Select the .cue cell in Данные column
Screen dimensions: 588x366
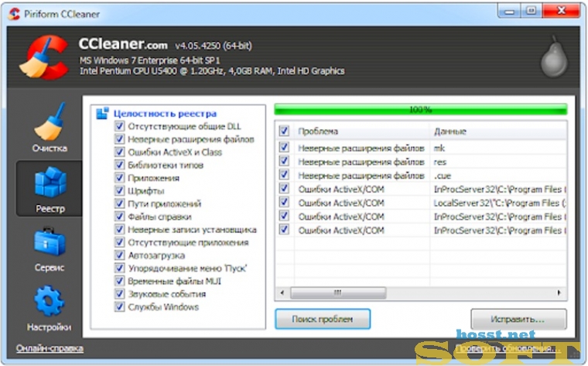click(x=442, y=176)
